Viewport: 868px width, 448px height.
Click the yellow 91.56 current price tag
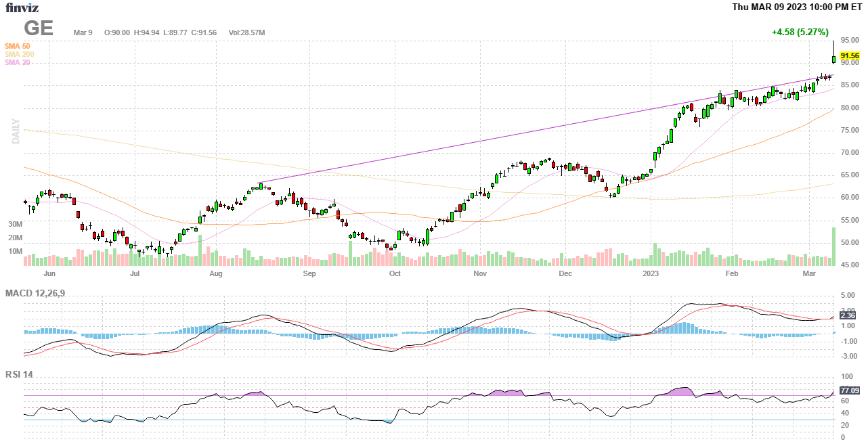pos(849,55)
